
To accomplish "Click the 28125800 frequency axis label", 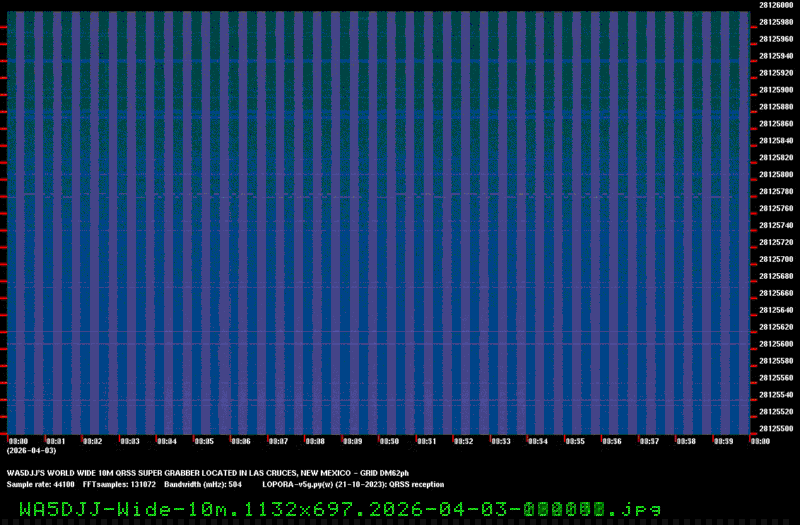I will pos(776,174).
